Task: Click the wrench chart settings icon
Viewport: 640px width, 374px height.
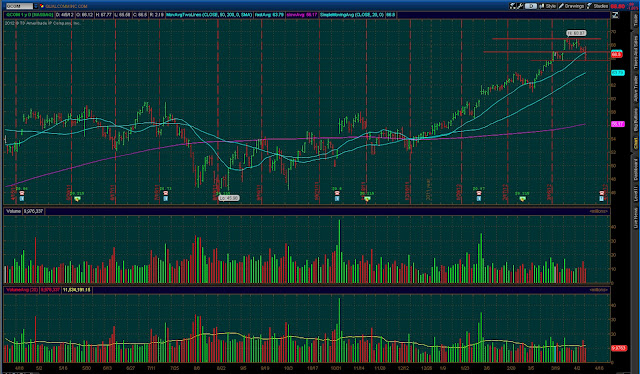Action: 520,6
